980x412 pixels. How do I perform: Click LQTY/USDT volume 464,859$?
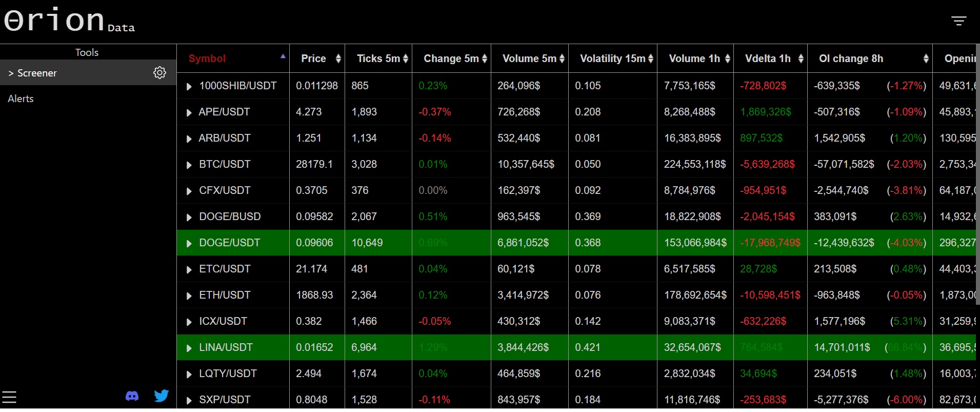tap(518, 374)
